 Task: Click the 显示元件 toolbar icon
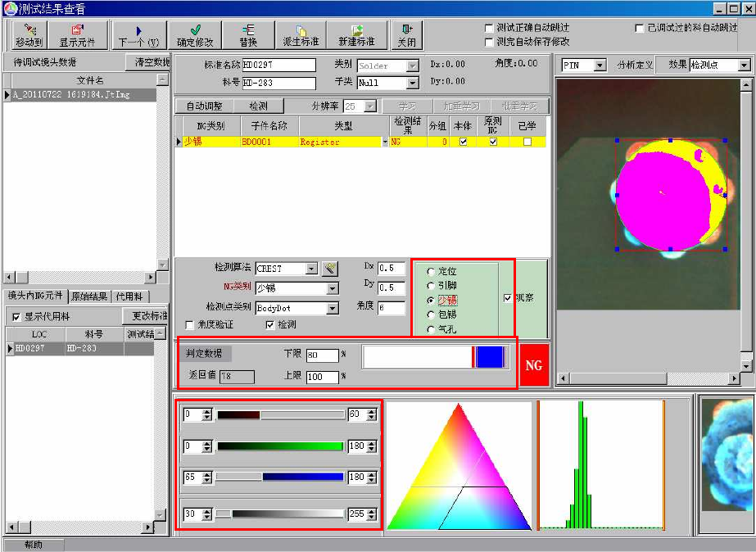click(77, 35)
